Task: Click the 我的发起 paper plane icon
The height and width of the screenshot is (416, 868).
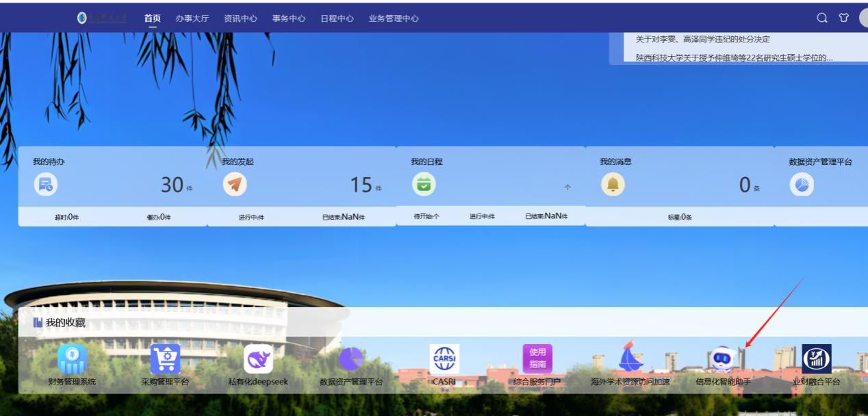Action: click(x=235, y=185)
